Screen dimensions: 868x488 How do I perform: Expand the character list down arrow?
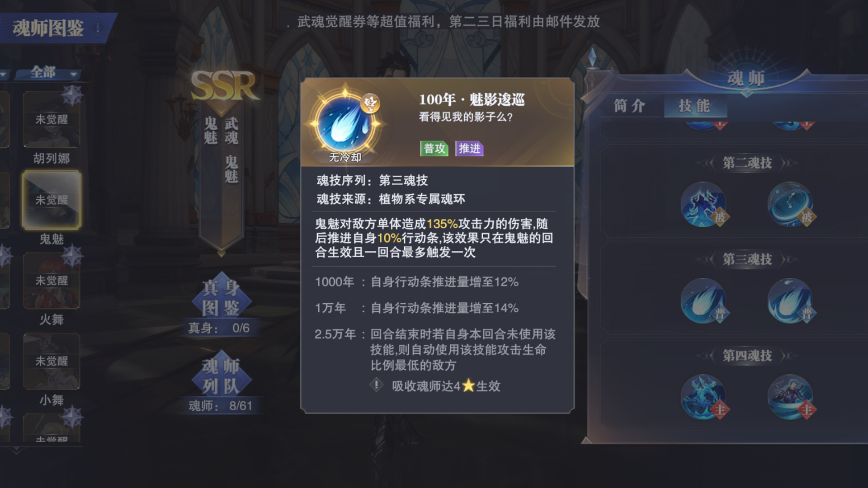(17, 450)
